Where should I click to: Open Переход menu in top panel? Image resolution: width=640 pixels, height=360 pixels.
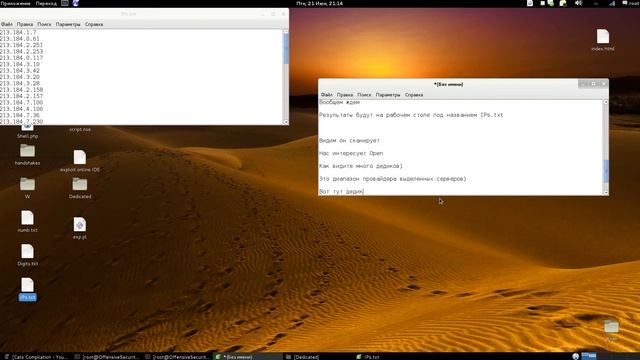[46, 3]
